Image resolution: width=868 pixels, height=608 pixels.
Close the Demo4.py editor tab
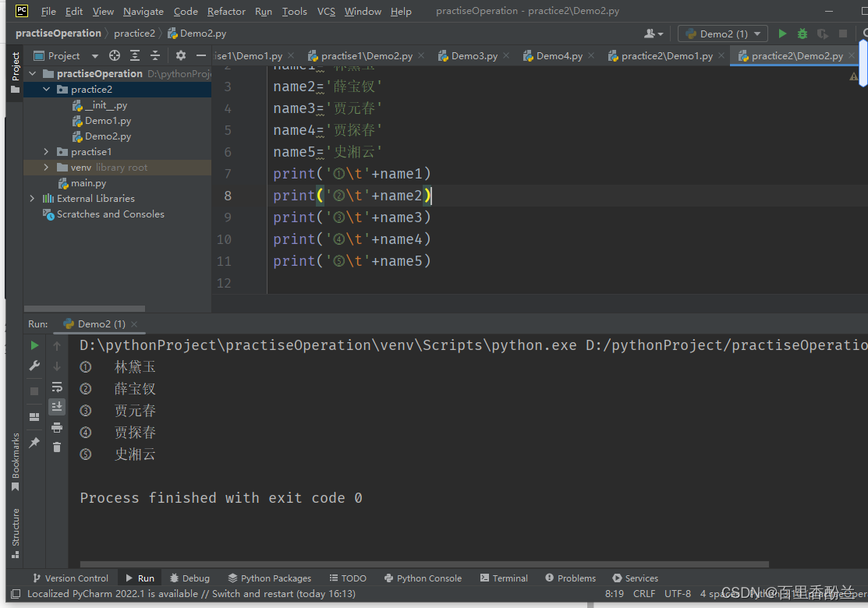coord(591,56)
